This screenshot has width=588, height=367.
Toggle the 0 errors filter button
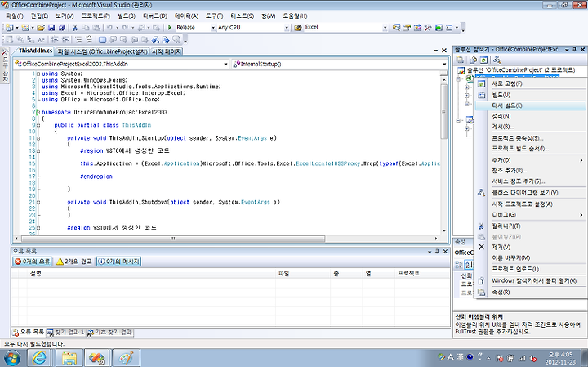(x=32, y=262)
